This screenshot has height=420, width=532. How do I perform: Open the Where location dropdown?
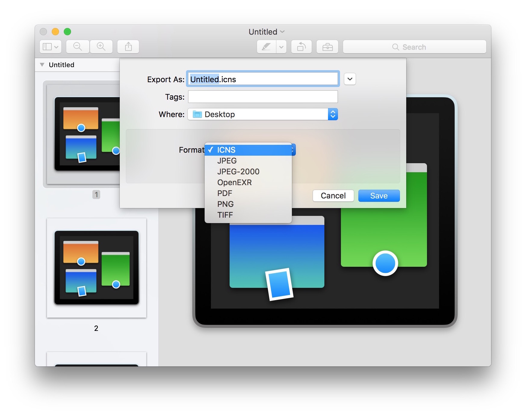pyautogui.click(x=332, y=114)
